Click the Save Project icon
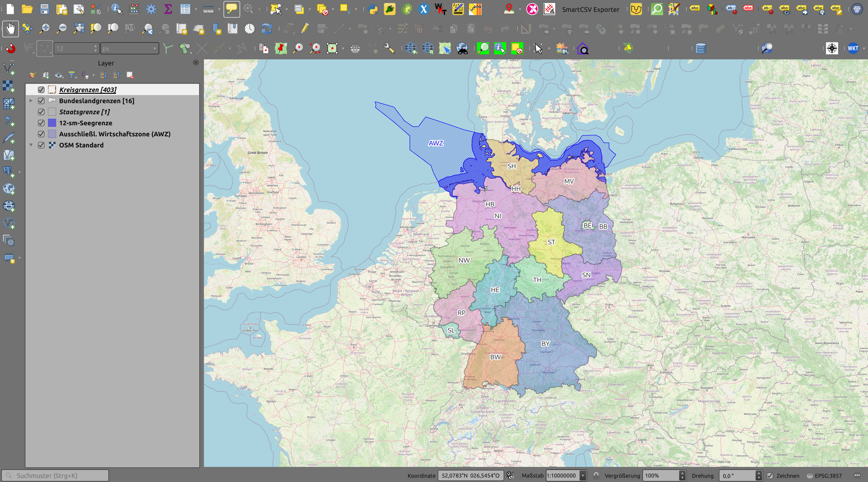This screenshot has height=482, width=868. pyautogui.click(x=44, y=9)
